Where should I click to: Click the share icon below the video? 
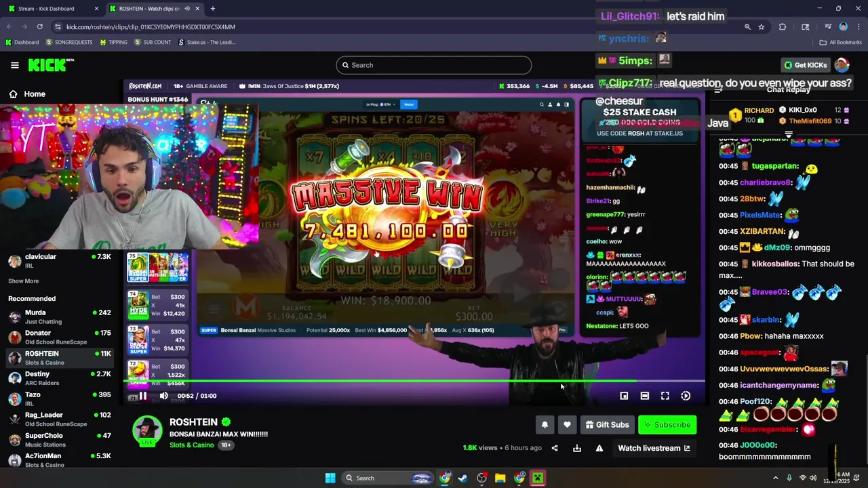(x=555, y=448)
